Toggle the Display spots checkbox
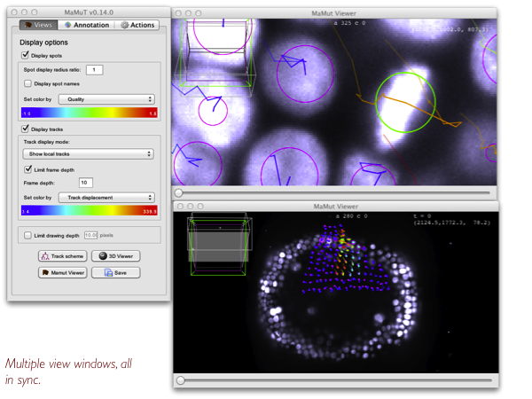 click(26, 55)
